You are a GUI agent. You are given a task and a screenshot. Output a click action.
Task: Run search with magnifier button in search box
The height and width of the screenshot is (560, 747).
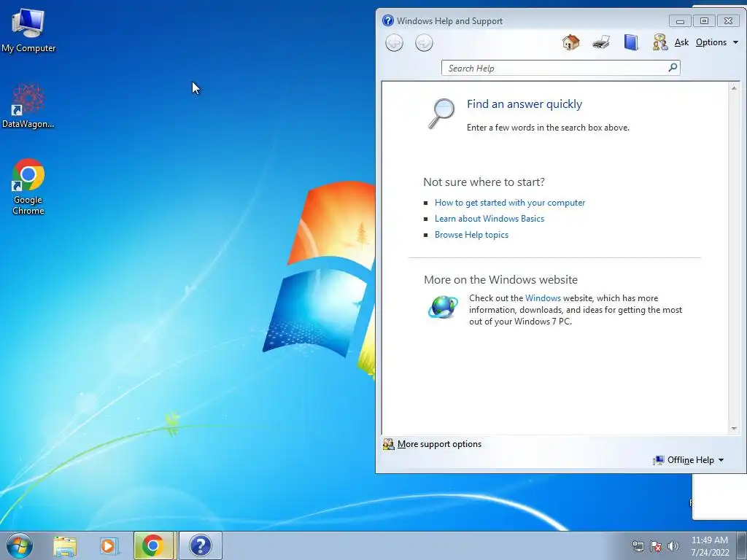pos(673,68)
